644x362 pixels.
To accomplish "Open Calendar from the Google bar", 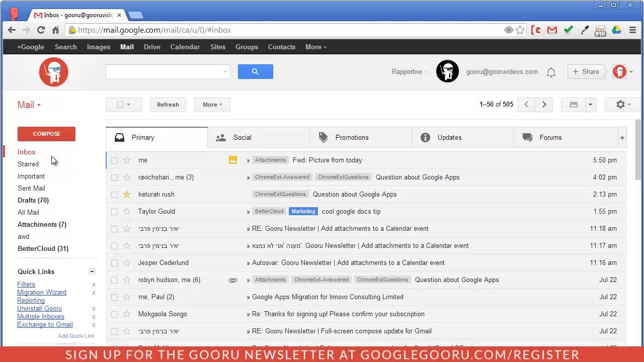I will click(x=185, y=47).
